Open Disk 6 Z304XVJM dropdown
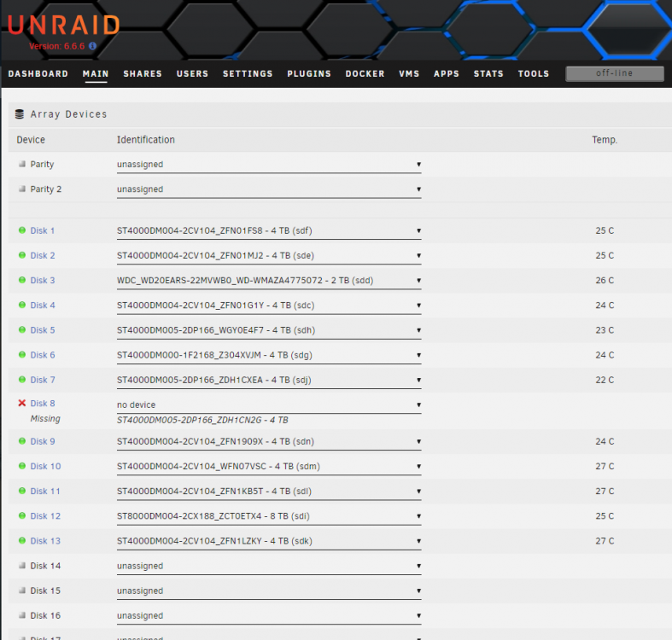Image resolution: width=672 pixels, height=640 pixels. (x=269, y=355)
